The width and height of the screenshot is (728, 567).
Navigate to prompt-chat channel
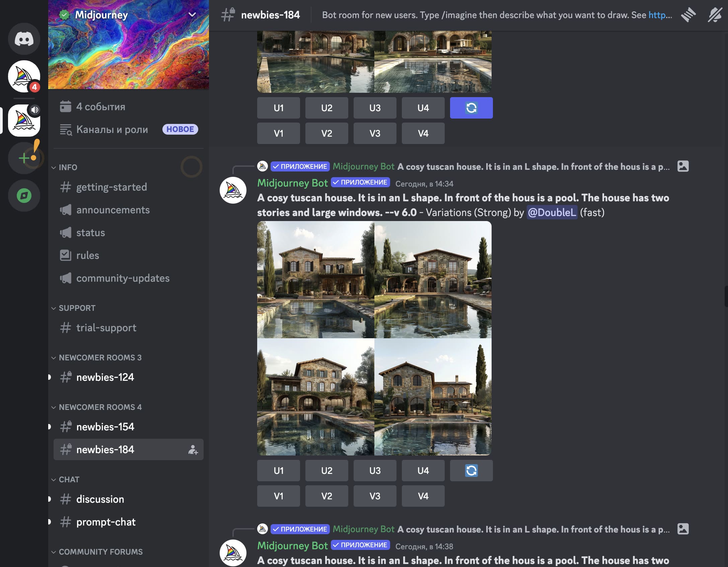coord(106,521)
